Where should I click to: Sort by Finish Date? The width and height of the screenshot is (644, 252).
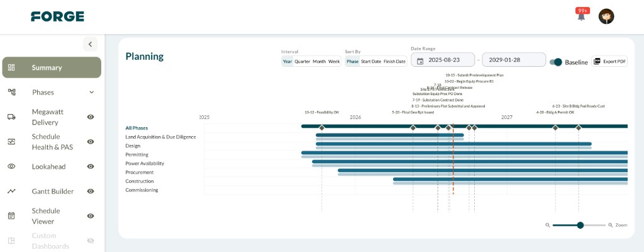(x=395, y=61)
